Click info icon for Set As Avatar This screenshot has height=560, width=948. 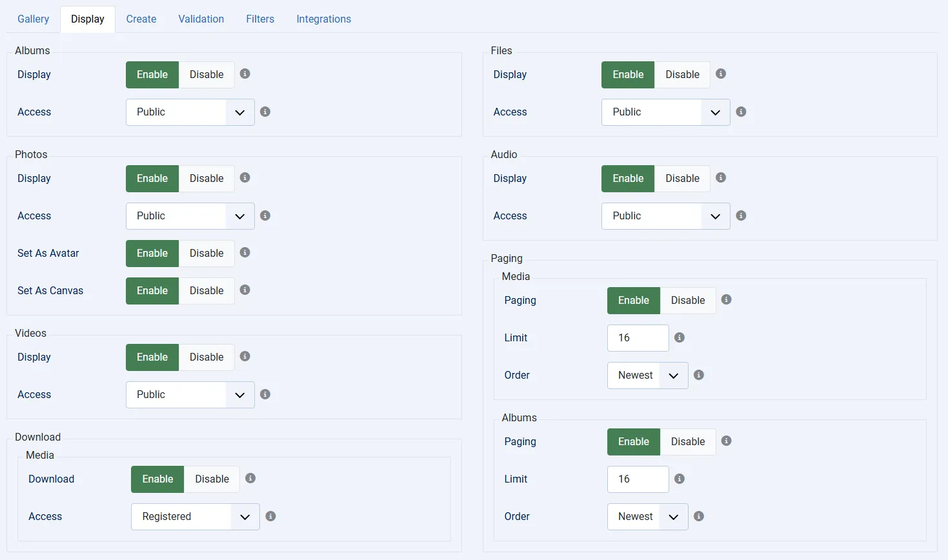click(x=245, y=253)
